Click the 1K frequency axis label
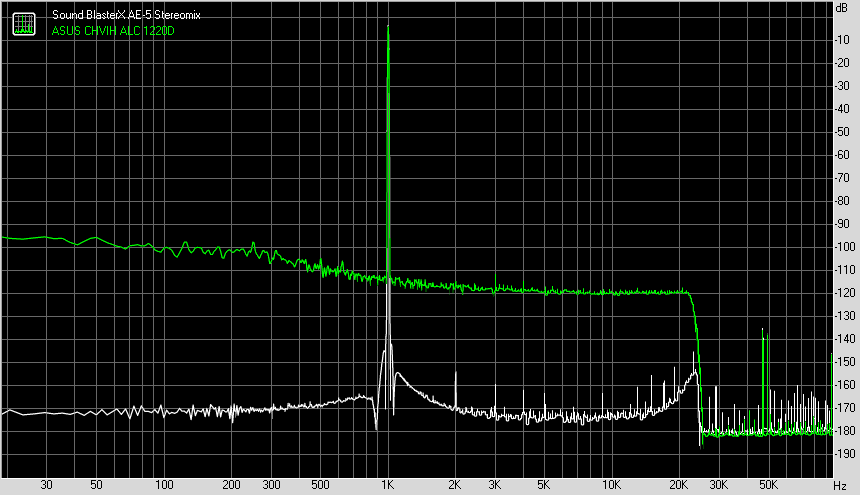 [x=388, y=485]
